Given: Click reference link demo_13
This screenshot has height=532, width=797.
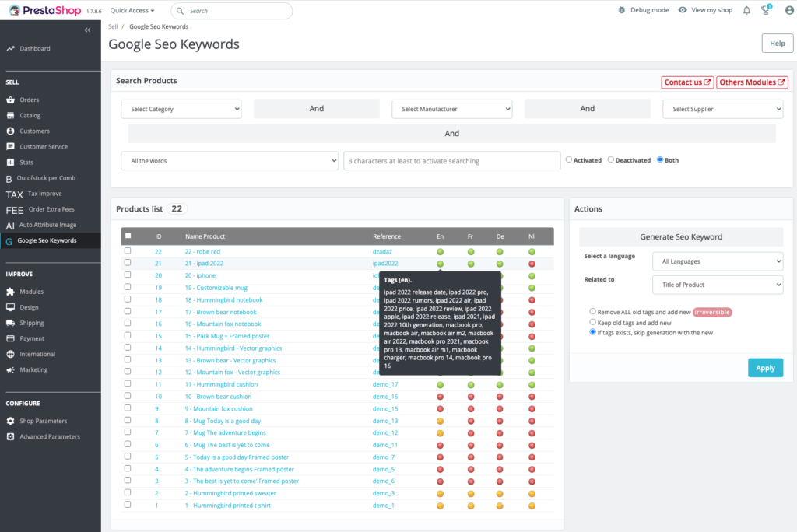Looking at the screenshot, I should (385, 422).
